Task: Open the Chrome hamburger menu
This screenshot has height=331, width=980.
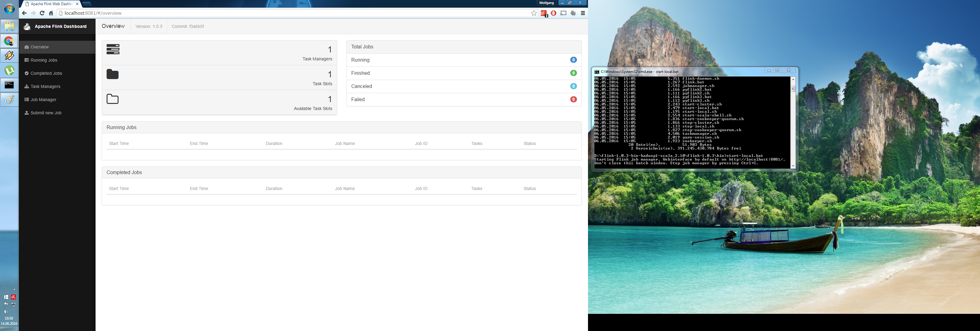Action: [582, 13]
